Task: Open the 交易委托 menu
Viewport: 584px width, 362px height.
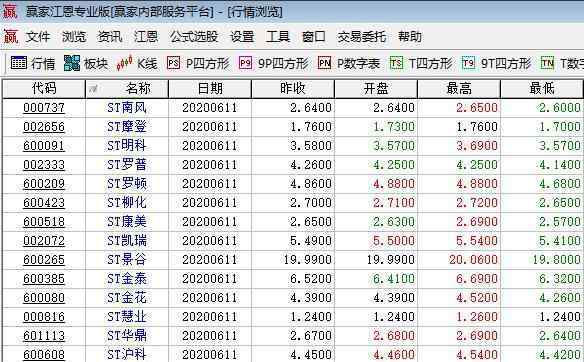Action: pos(362,36)
